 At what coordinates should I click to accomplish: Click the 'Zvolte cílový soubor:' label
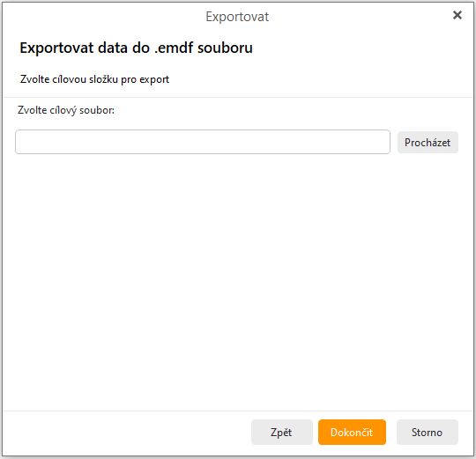click(66, 110)
